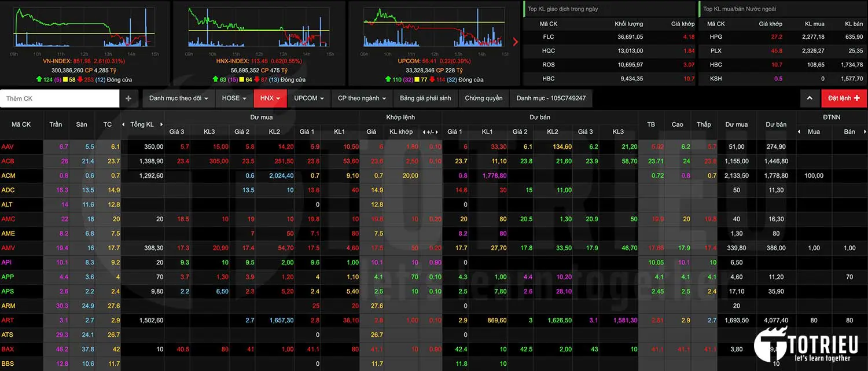The width and height of the screenshot is (868, 371).
Task: Click the left arrow beside the +/- column header
Action: 423,132
